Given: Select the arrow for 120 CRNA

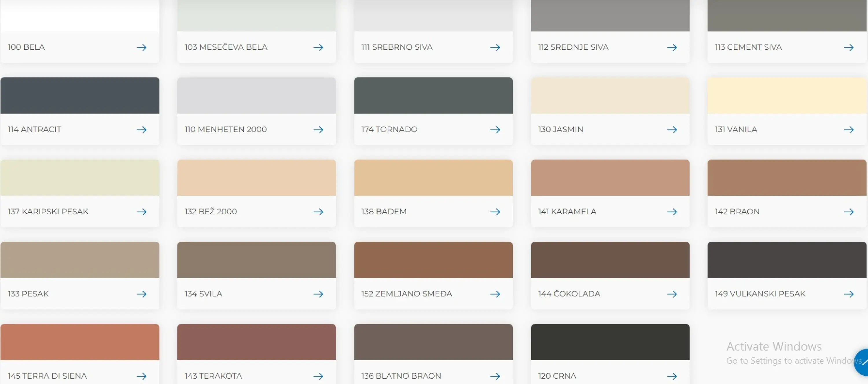Looking at the screenshot, I should 672,376.
